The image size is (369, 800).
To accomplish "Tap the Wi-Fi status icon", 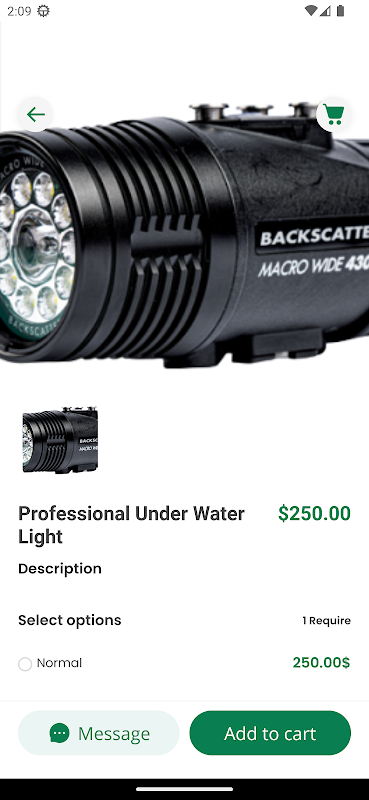I will pyautogui.click(x=310, y=11).
